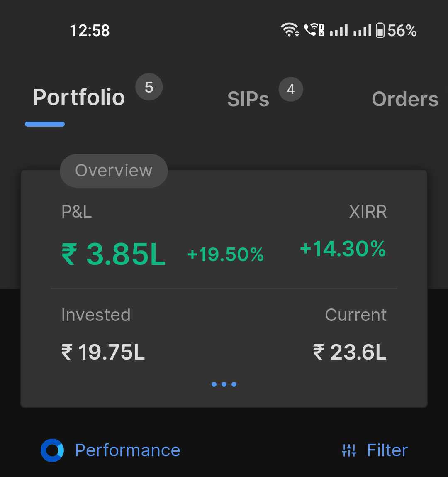Screen dimensions: 448x477
Task: Select the Portfolio tab
Action: coord(79,98)
